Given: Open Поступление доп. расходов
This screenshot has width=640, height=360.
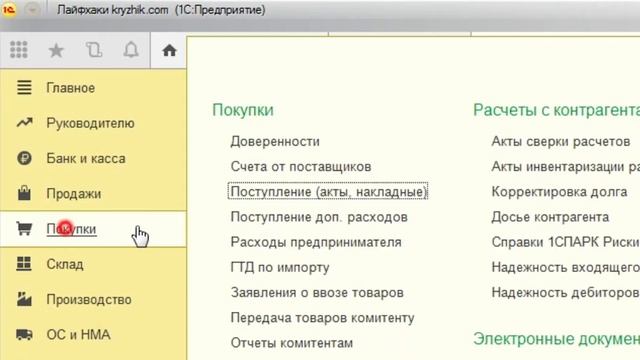Looking at the screenshot, I should 319,217.
